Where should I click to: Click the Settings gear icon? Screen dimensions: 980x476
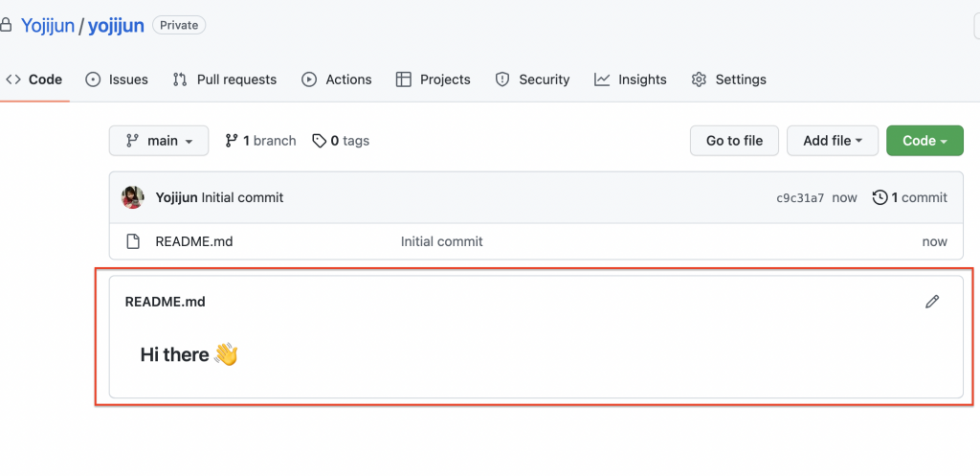(699, 79)
